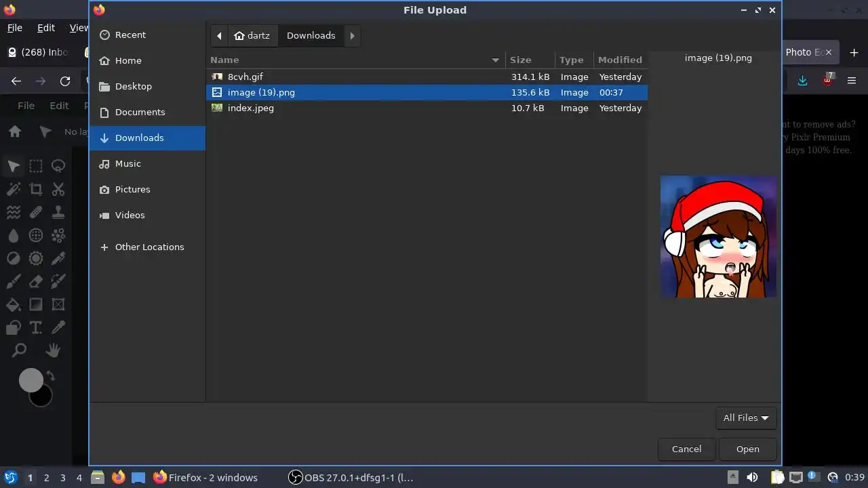
Task: Open Recent in file dialog sidebar
Action: (x=147, y=35)
